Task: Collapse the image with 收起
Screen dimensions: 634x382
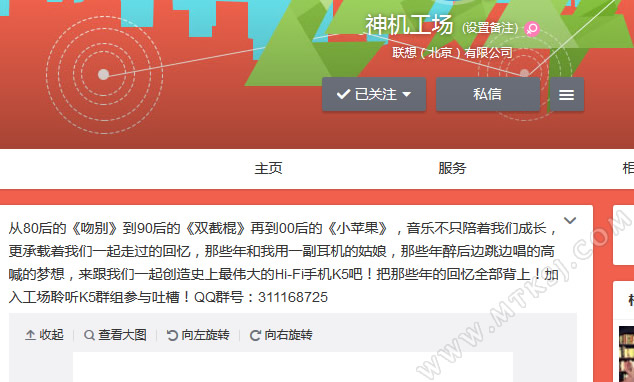Action: 44,335
